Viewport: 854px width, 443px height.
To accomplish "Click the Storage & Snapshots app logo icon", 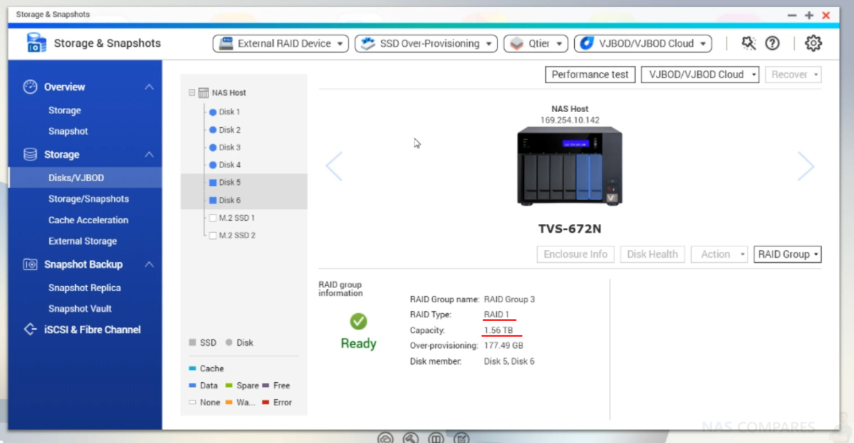I will click(x=36, y=43).
